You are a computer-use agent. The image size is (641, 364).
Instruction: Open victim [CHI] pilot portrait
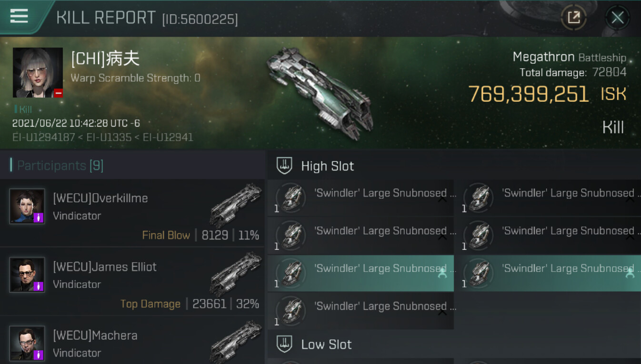tap(38, 73)
